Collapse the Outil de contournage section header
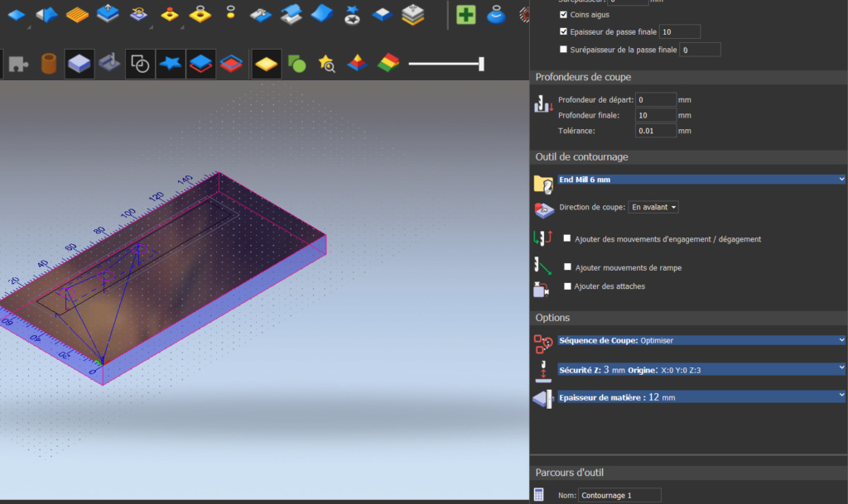Screen dimensions: 848x504 pyautogui.click(x=688, y=157)
